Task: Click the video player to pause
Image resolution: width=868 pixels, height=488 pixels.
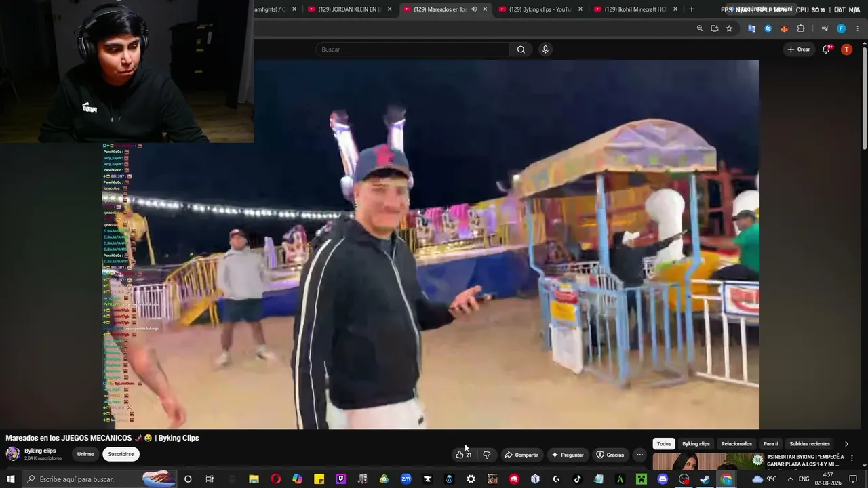Action: (431, 244)
